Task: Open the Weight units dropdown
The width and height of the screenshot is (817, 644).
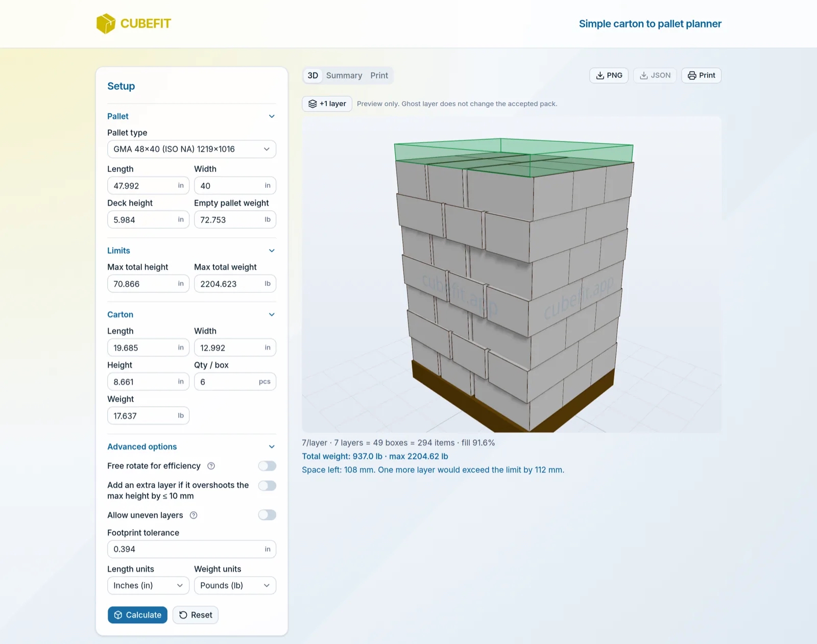Action: (x=235, y=585)
